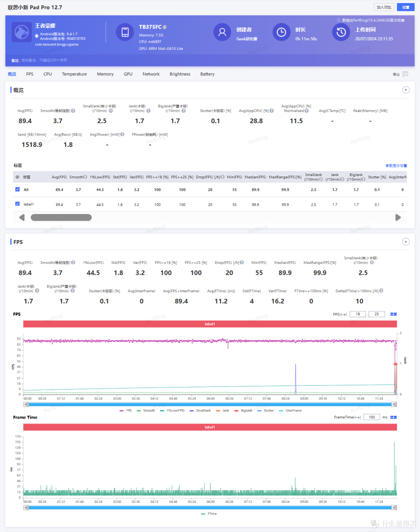This screenshot has height=532, width=420.
Task: Click the creator user icon
Action: coord(222,32)
